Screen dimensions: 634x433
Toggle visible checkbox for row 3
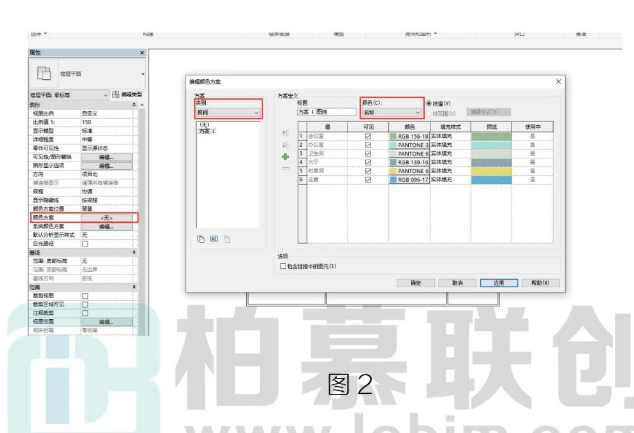point(368,154)
